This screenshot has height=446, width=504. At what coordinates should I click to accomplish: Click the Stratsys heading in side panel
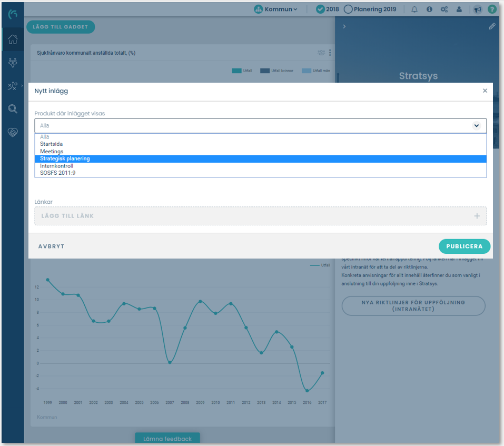coord(418,76)
